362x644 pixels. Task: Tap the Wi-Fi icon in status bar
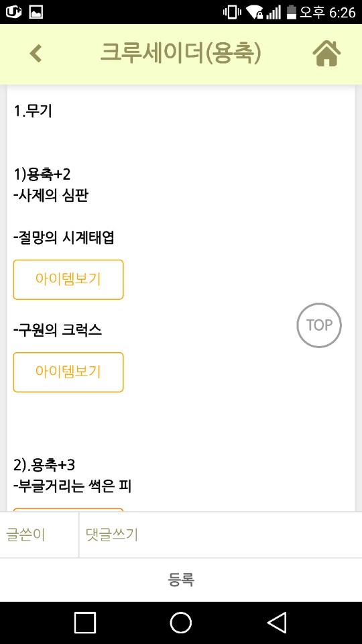pyautogui.click(x=255, y=12)
